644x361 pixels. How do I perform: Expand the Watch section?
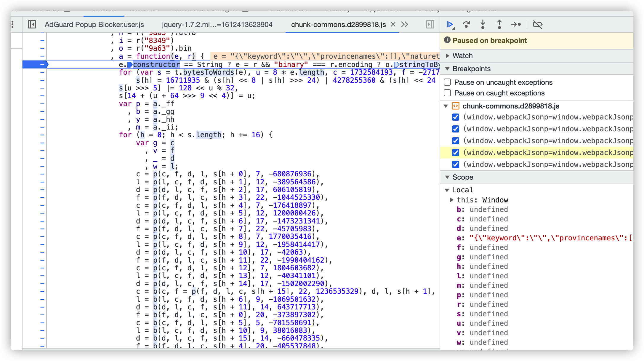[448, 56]
